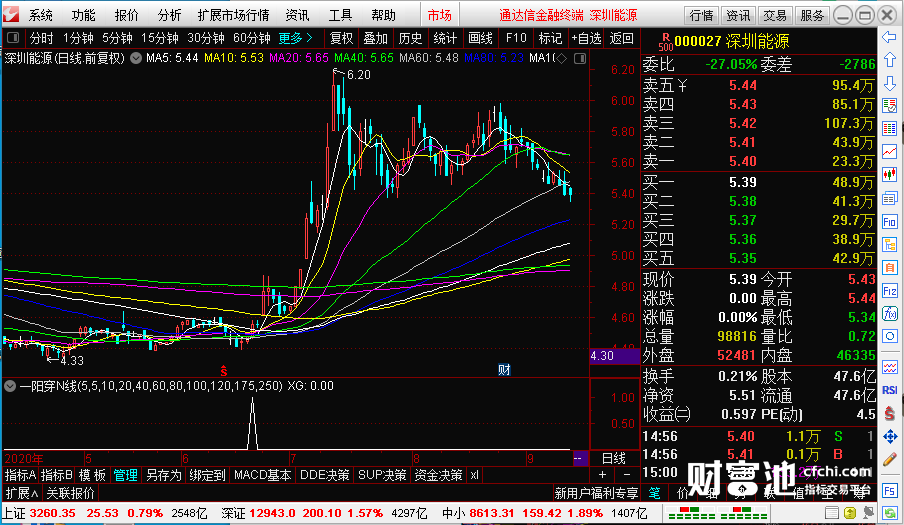Open the candlestick chart icon

890,175
